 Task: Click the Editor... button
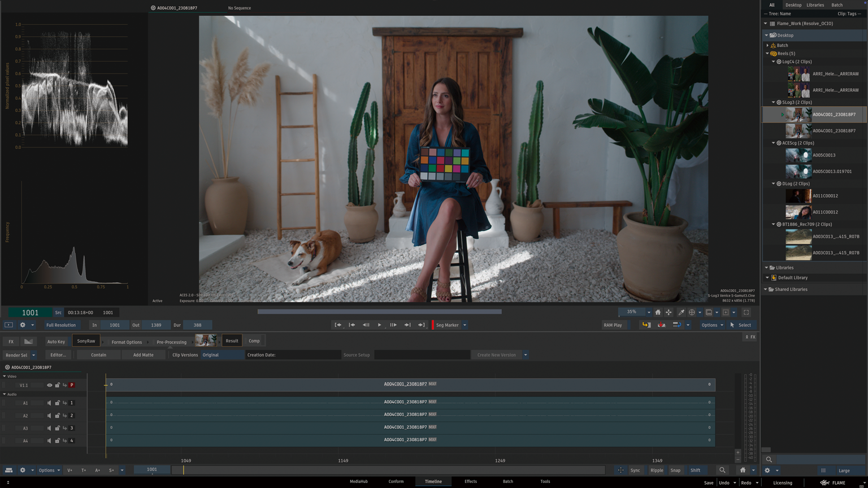point(58,355)
